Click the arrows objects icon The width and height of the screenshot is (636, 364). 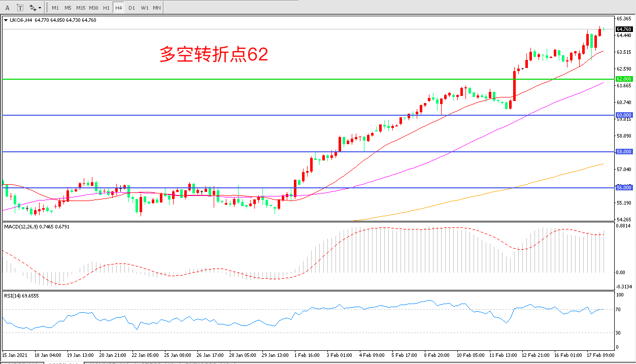(32, 8)
